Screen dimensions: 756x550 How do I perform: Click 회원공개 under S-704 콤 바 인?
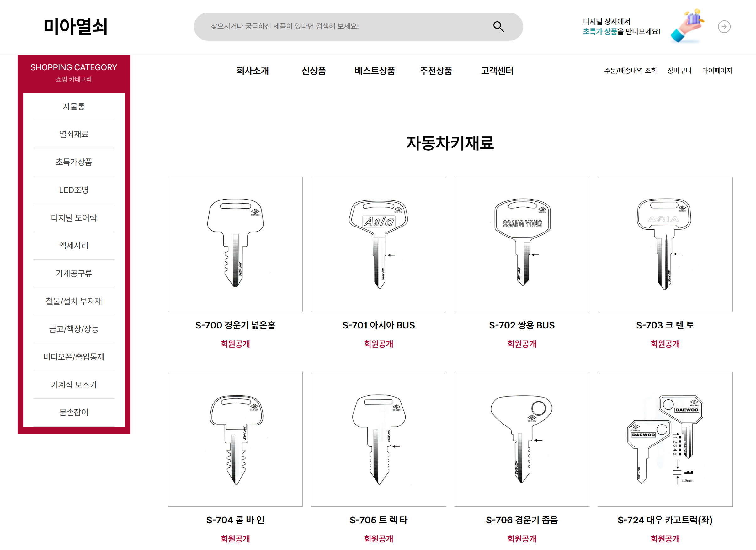click(235, 538)
